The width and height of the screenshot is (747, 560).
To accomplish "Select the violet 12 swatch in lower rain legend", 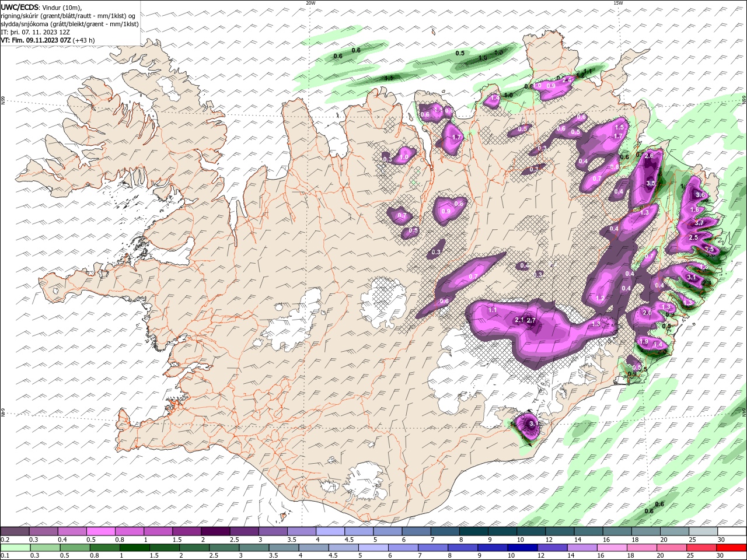I will (x=552, y=548).
